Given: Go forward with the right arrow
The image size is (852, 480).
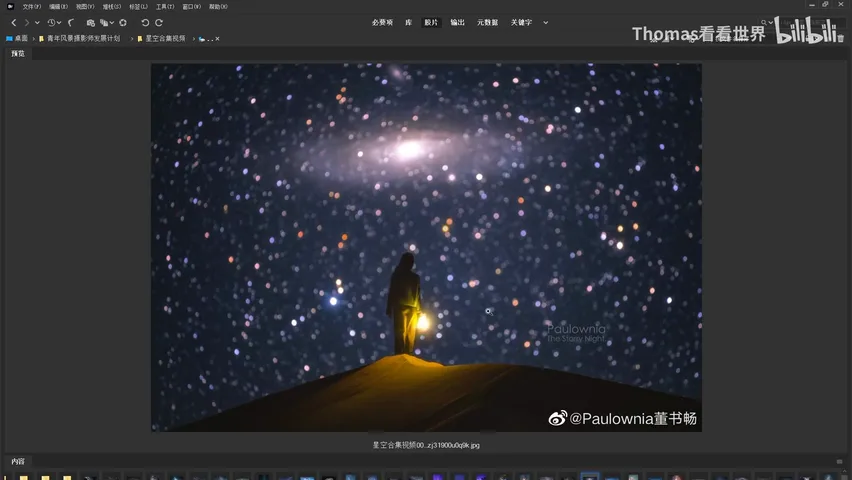Looking at the screenshot, I should click(x=27, y=23).
